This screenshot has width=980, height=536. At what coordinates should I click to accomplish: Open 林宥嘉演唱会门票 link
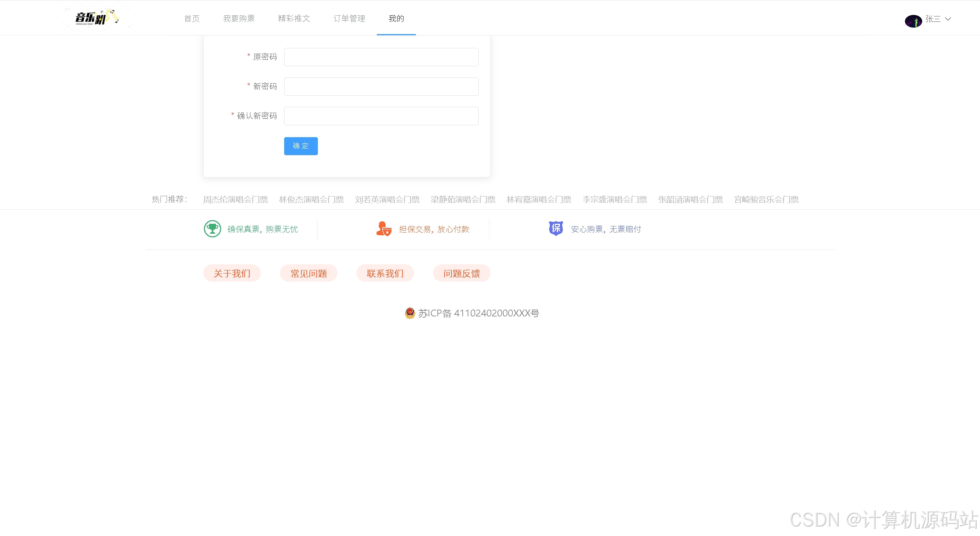tap(539, 200)
